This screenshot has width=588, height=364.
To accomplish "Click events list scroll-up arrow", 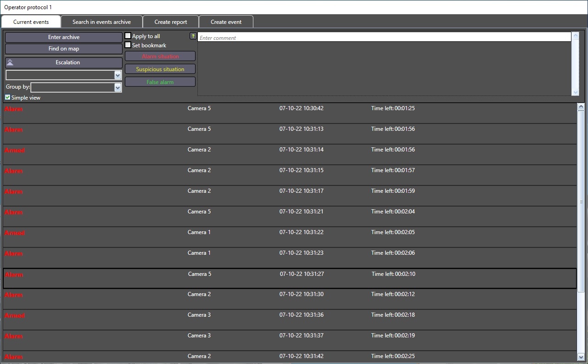I will [581, 107].
